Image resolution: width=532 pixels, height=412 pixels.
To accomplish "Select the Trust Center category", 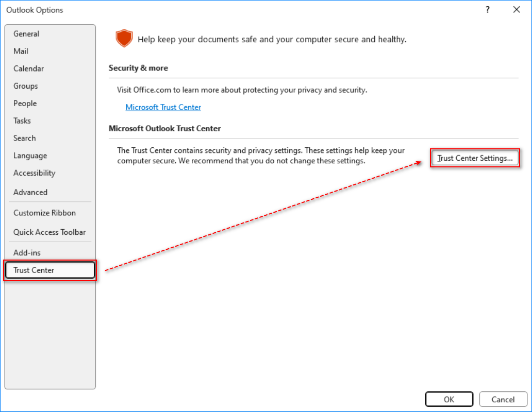I will pyautogui.click(x=50, y=270).
